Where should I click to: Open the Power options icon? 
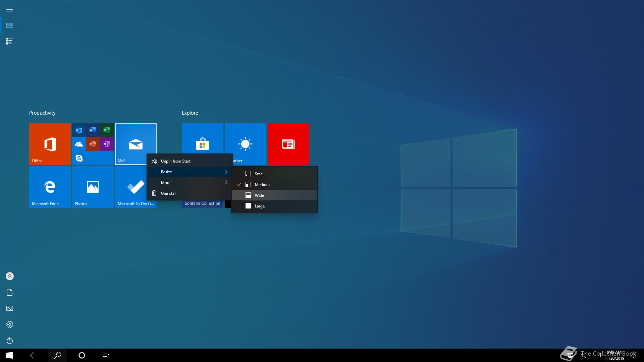[x=10, y=341]
